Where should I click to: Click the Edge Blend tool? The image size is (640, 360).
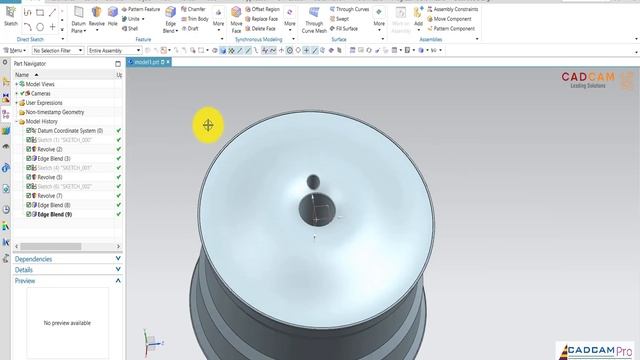pyautogui.click(x=170, y=20)
